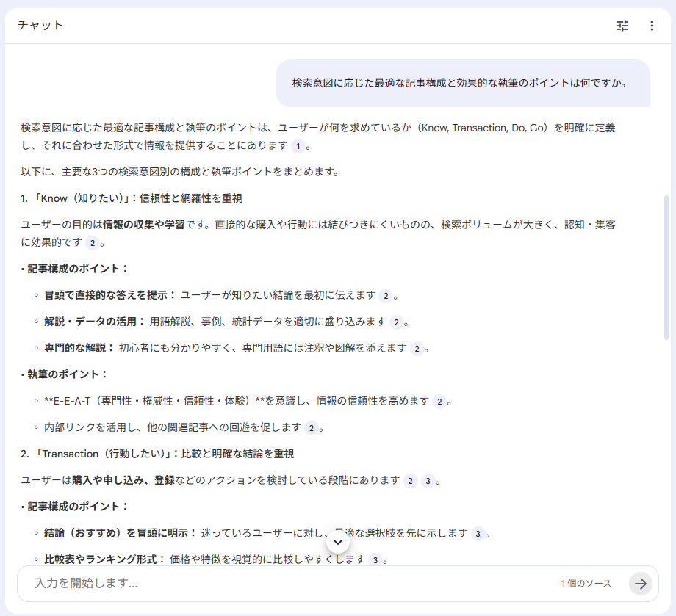676x616 pixels.
Task: Open citation 3 after '段階にあります'
Action: point(428,481)
